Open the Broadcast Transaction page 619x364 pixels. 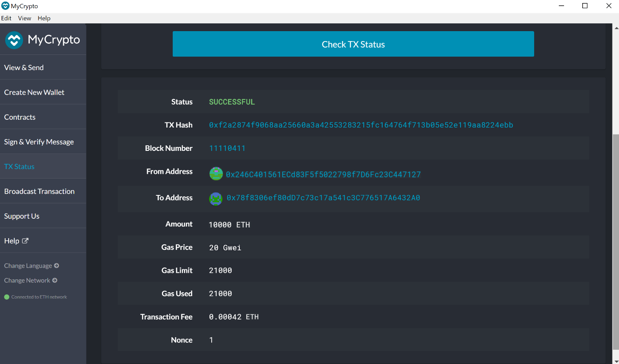tap(39, 191)
